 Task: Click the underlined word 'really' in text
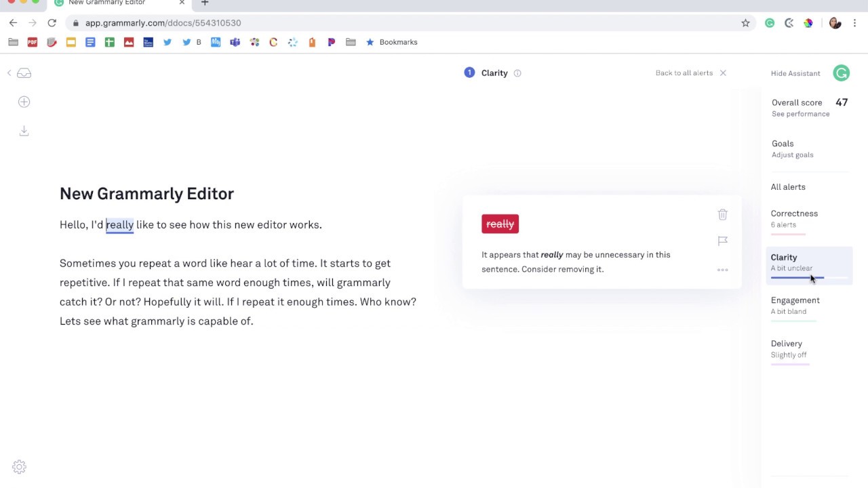coord(119,225)
